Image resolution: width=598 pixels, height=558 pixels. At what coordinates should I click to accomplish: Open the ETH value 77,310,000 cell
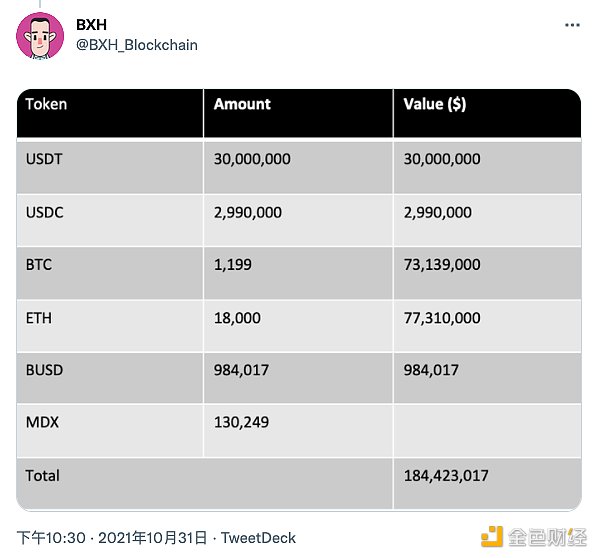point(487,326)
